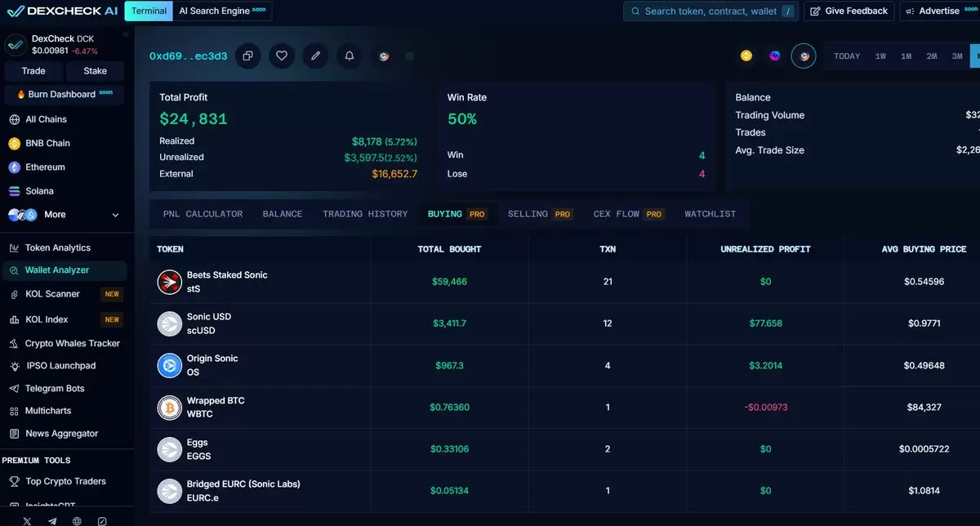Switch to the Terminal mode
980x526 pixels.
149,11
